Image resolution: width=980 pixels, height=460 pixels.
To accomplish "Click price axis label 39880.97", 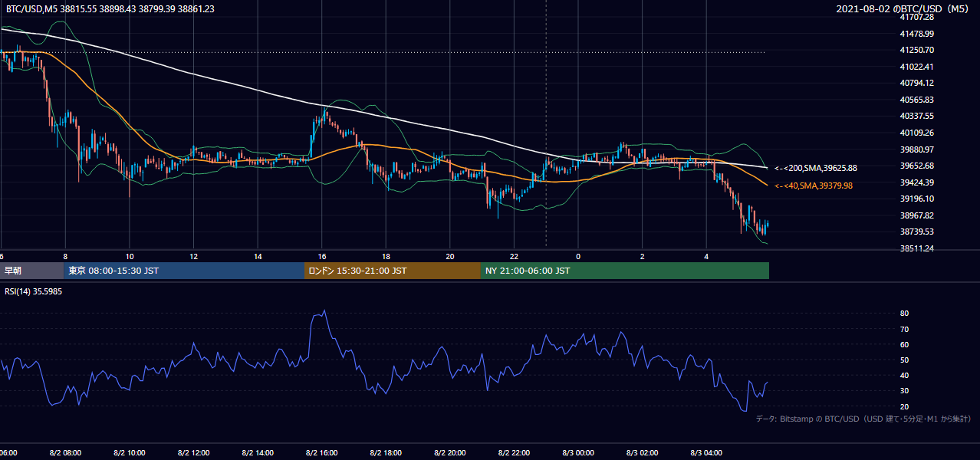I will tap(916, 149).
